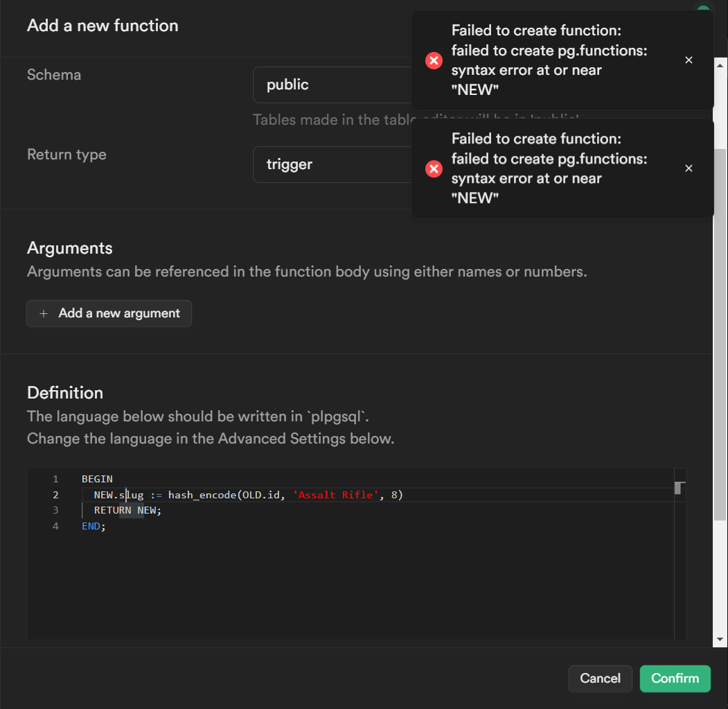The width and height of the screenshot is (728, 709).
Task: Close the lower error toast notification
Action: click(689, 168)
